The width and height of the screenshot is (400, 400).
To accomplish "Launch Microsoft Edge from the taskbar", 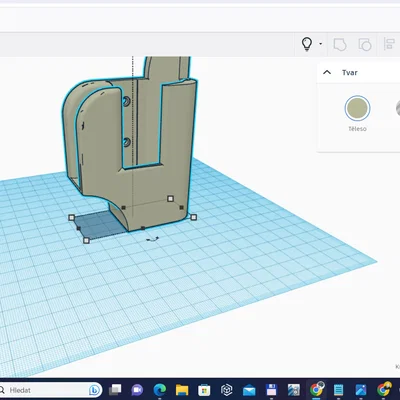I will (160, 390).
